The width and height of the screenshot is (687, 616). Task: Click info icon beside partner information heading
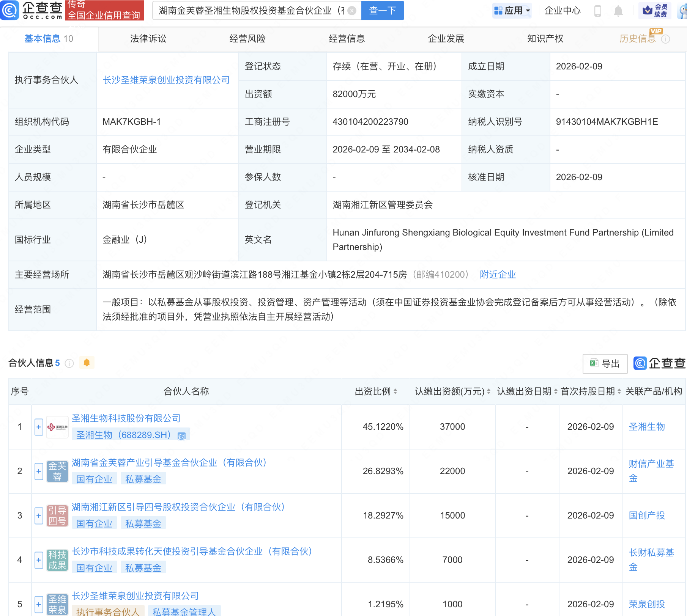(69, 363)
